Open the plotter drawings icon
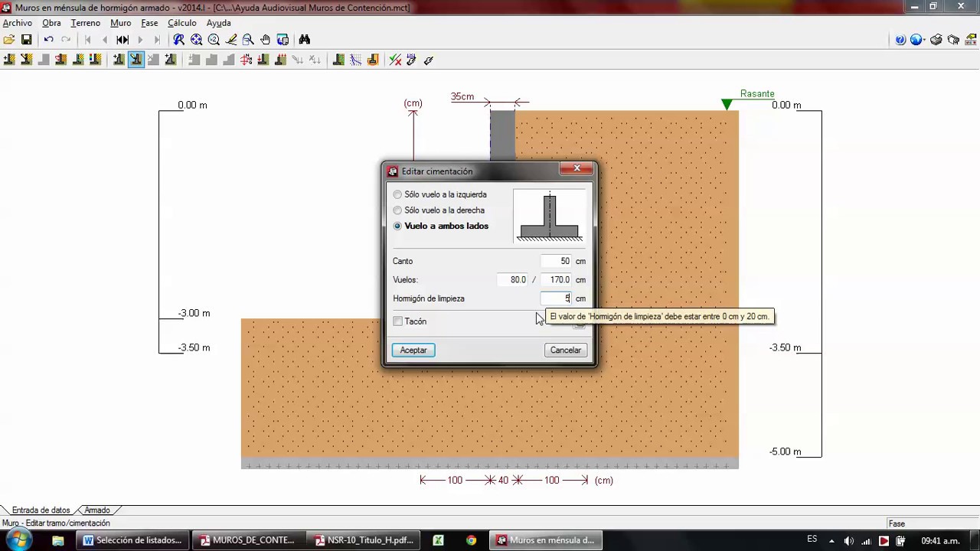Image resolution: width=980 pixels, height=551 pixels. point(953,40)
